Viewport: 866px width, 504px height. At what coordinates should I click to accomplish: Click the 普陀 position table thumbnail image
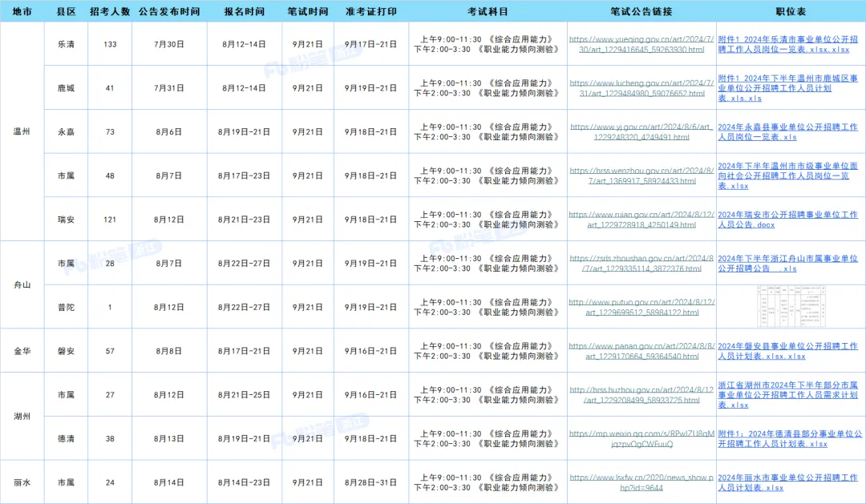(790, 307)
